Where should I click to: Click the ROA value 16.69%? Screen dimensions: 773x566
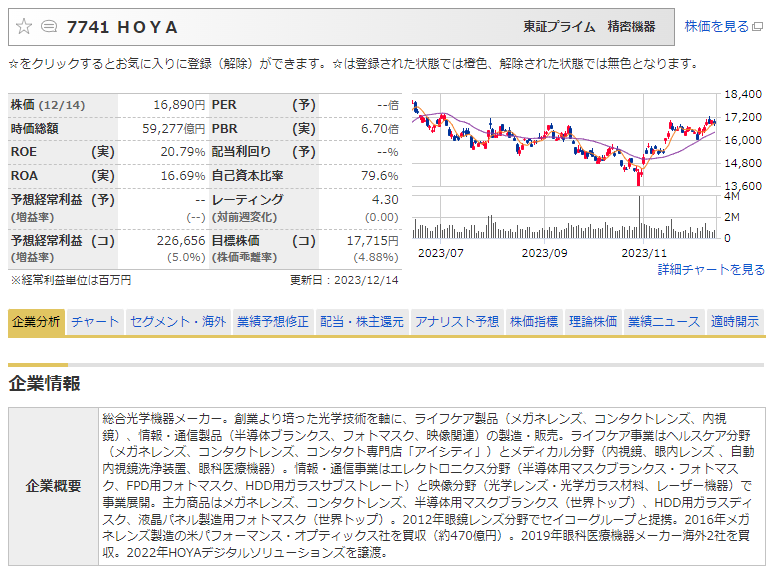[x=182, y=176]
